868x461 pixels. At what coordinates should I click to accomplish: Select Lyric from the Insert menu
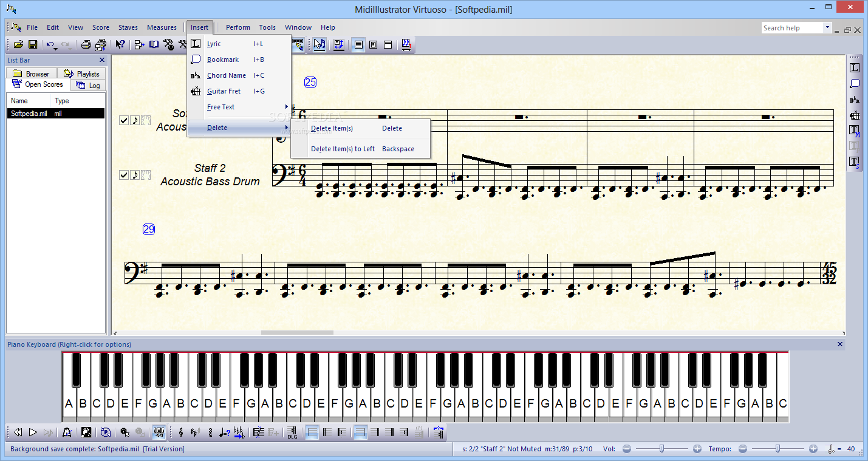[239, 44]
